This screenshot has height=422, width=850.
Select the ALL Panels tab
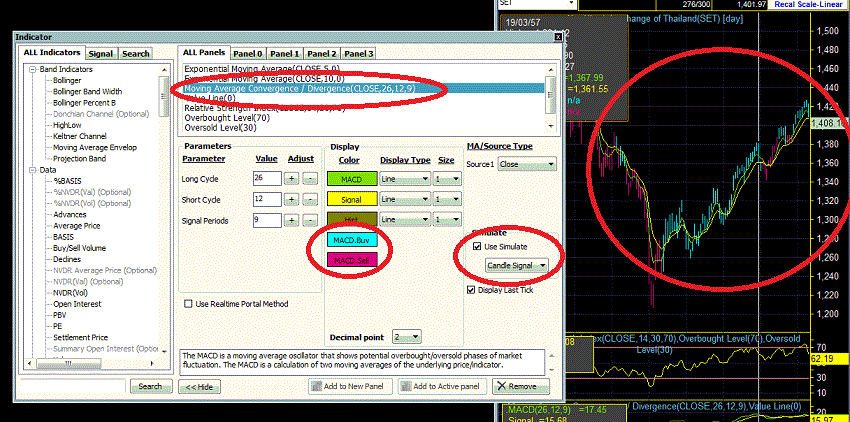(x=204, y=53)
